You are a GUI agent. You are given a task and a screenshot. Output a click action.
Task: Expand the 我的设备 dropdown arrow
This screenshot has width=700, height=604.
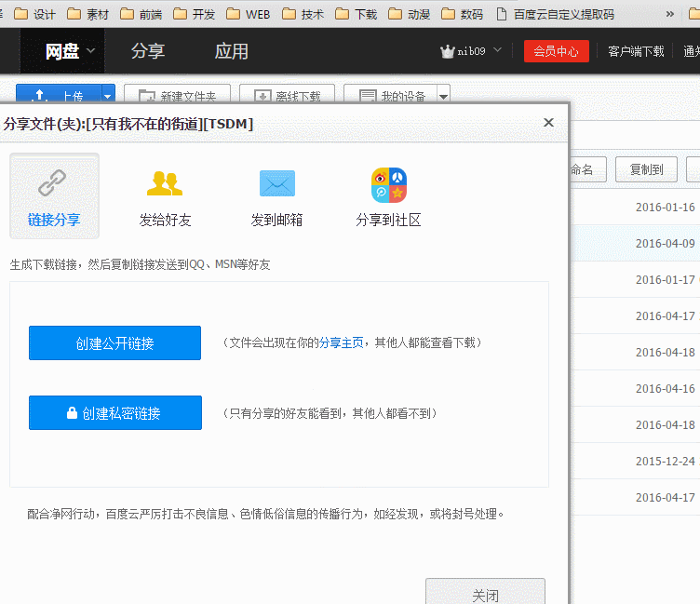click(x=444, y=96)
